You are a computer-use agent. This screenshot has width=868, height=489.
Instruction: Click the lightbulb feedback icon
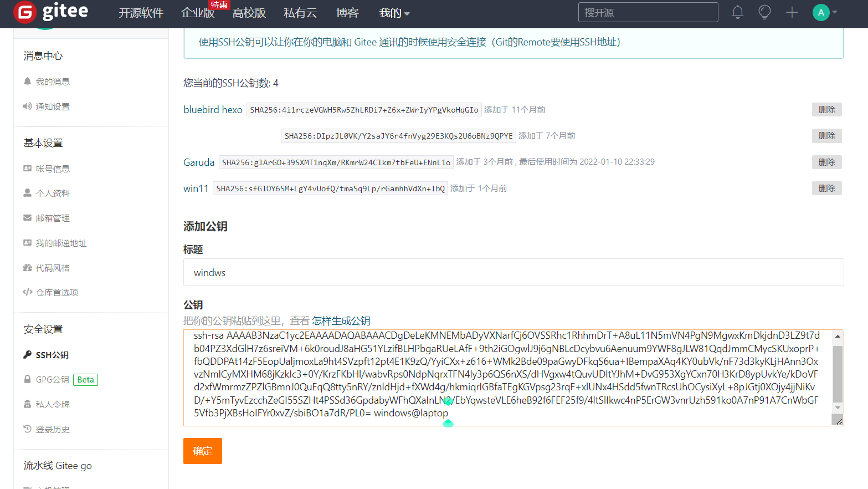(764, 12)
